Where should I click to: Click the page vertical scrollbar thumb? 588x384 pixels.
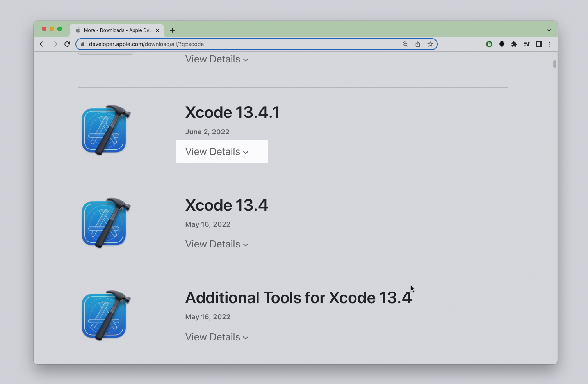click(x=554, y=64)
